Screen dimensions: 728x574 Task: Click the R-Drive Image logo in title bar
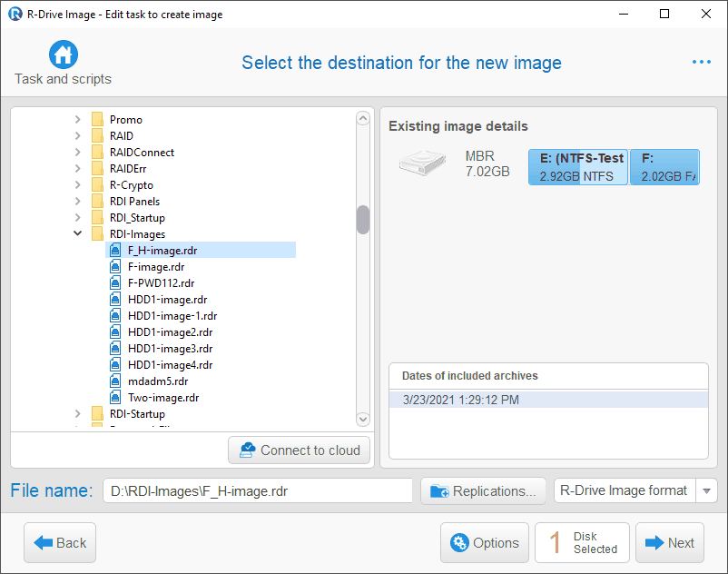(x=15, y=14)
